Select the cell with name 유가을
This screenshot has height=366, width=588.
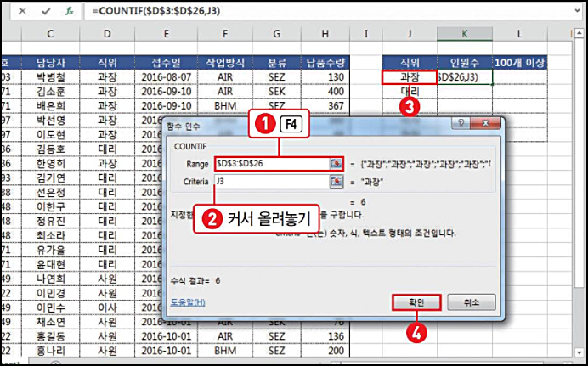(50, 250)
